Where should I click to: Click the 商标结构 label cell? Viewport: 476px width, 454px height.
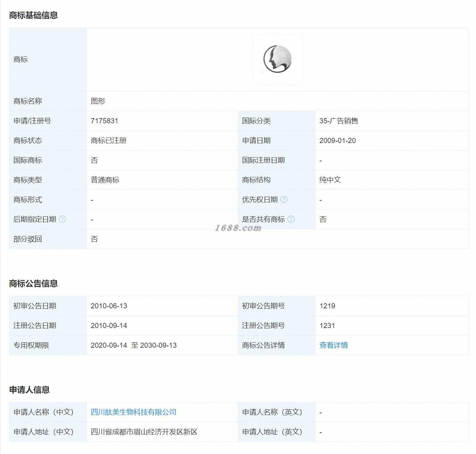[277, 180]
